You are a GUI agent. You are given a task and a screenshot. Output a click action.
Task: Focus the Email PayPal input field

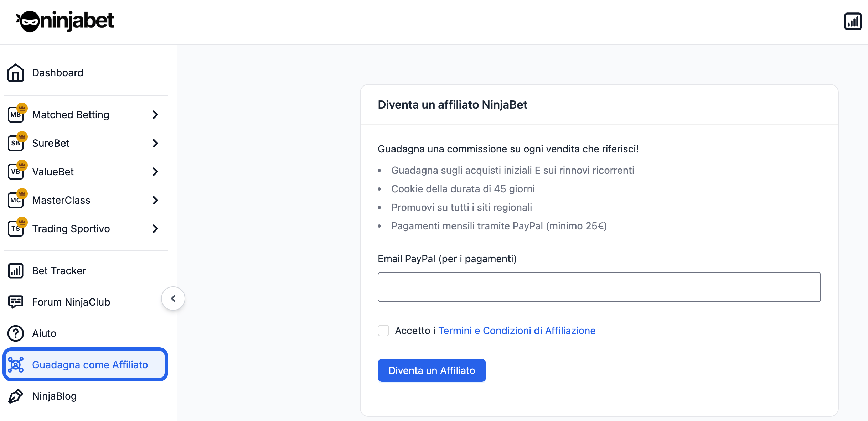[599, 287]
